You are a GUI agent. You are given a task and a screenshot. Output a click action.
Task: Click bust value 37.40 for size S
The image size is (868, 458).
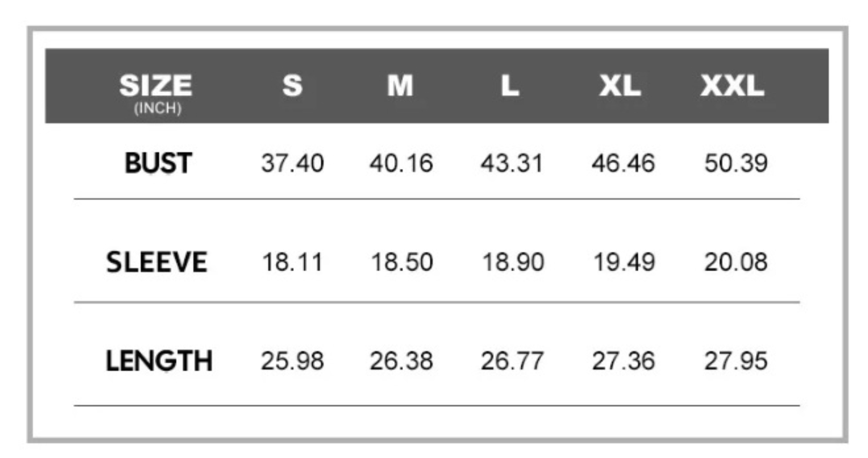click(x=292, y=163)
